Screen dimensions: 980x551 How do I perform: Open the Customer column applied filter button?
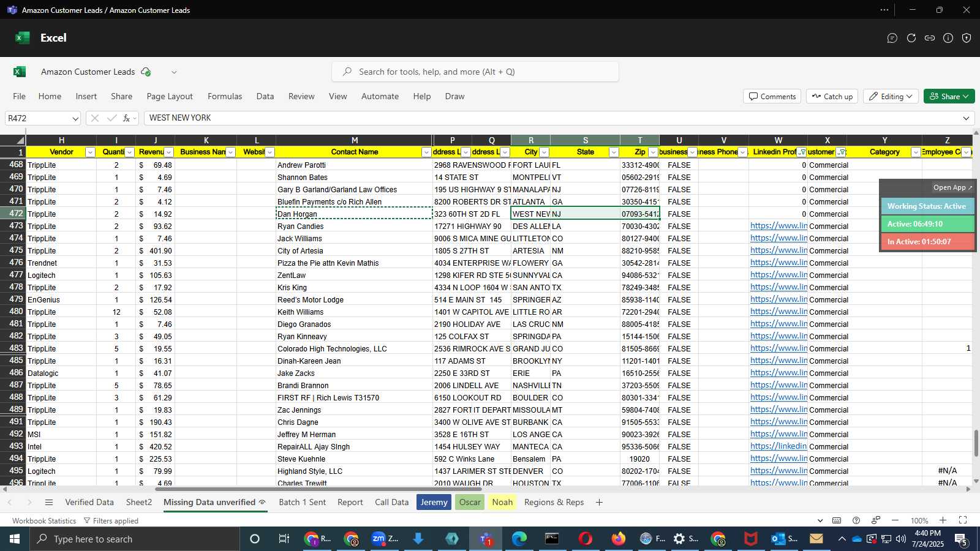click(841, 152)
